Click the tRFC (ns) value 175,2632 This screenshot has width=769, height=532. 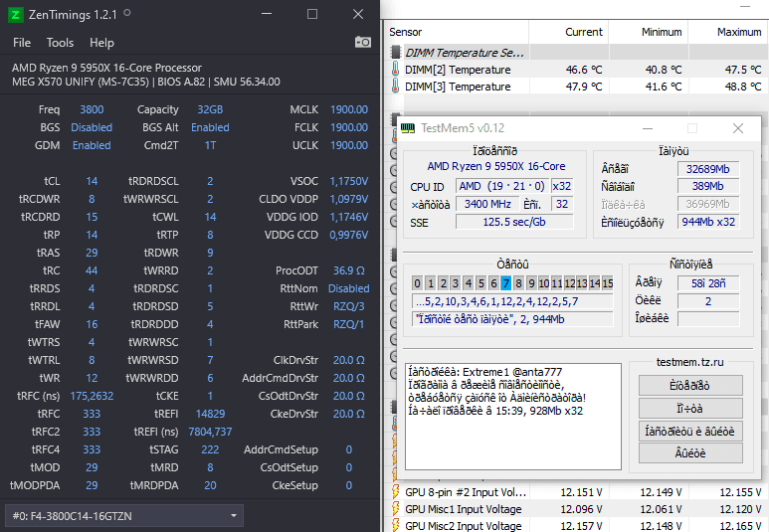[x=92, y=396]
